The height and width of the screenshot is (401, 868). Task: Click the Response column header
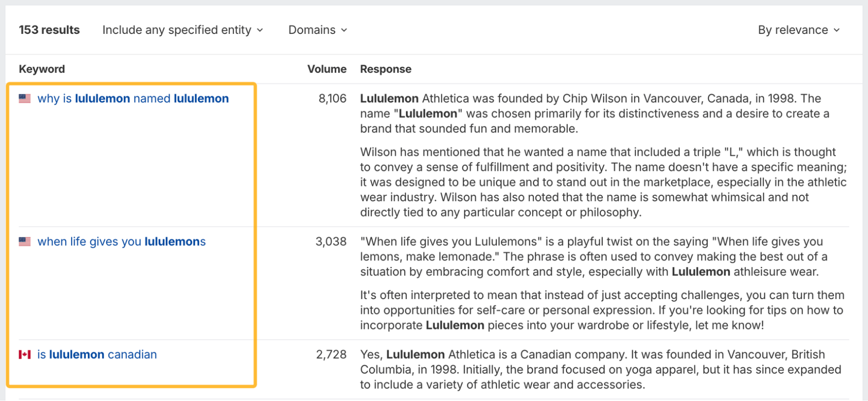[386, 69]
